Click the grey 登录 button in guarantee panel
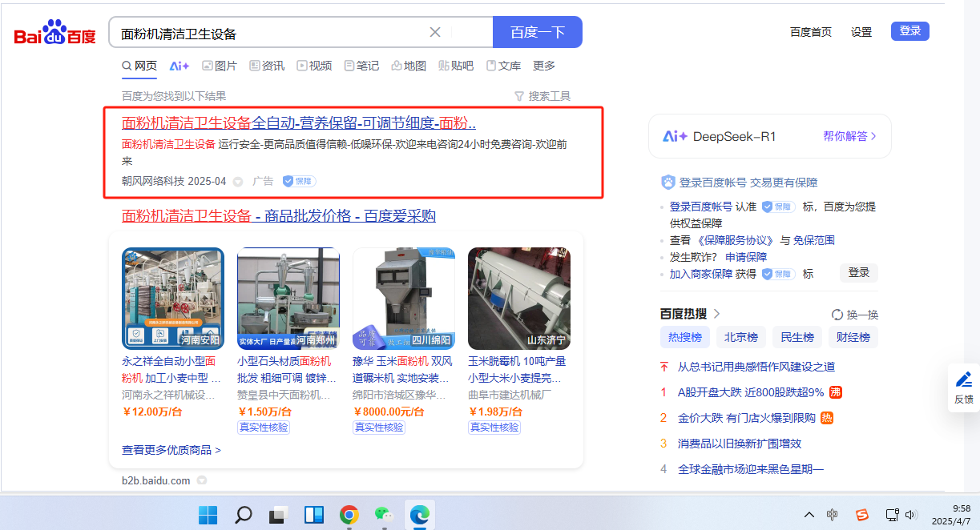Viewport: 980px width, 530px height. [x=859, y=273]
